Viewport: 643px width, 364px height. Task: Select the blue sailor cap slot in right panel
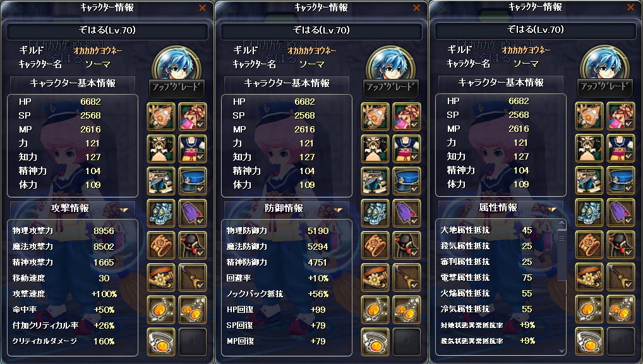click(x=621, y=180)
